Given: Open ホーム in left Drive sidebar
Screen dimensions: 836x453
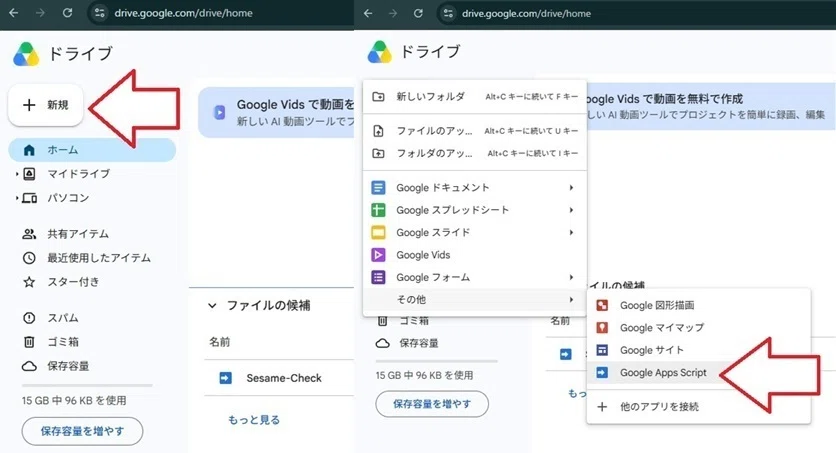Looking at the screenshot, I should (92, 150).
